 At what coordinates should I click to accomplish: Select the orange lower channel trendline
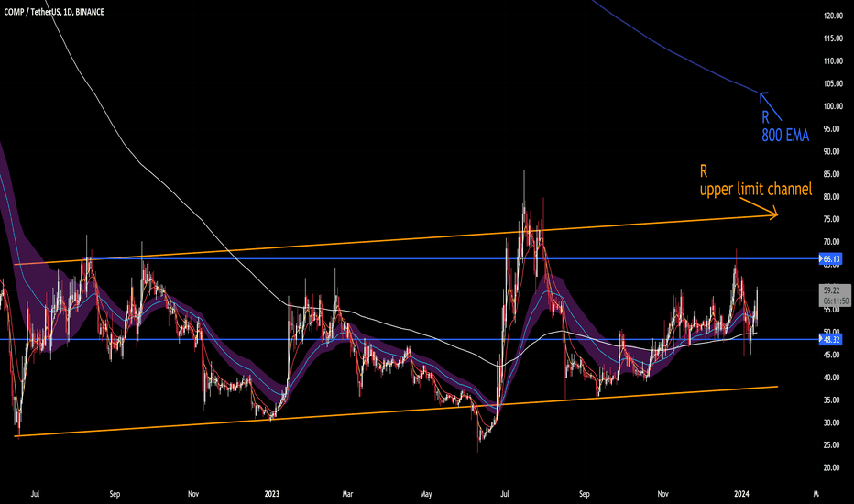pyautogui.click(x=397, y=411)
